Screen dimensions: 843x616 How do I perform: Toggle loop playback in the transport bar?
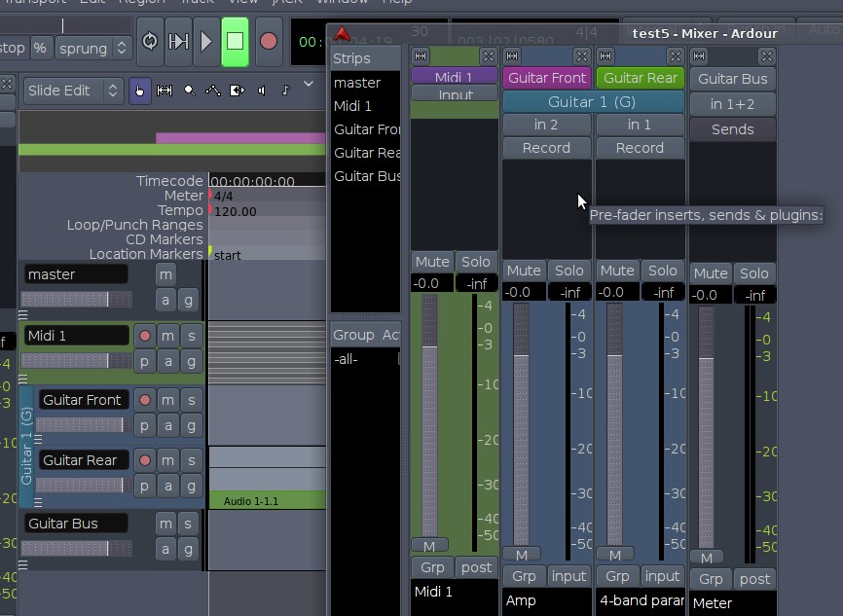(150, 42)
